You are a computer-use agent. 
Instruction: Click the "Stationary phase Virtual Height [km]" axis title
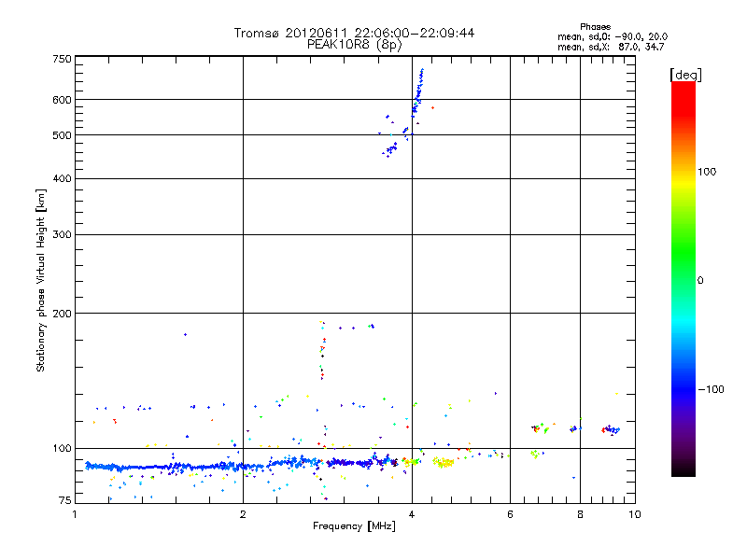(41, 280)
